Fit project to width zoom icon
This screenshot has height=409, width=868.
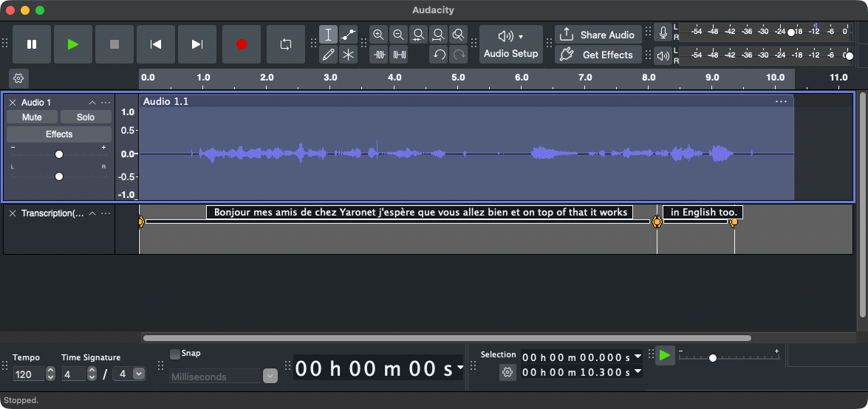(438, 35)
